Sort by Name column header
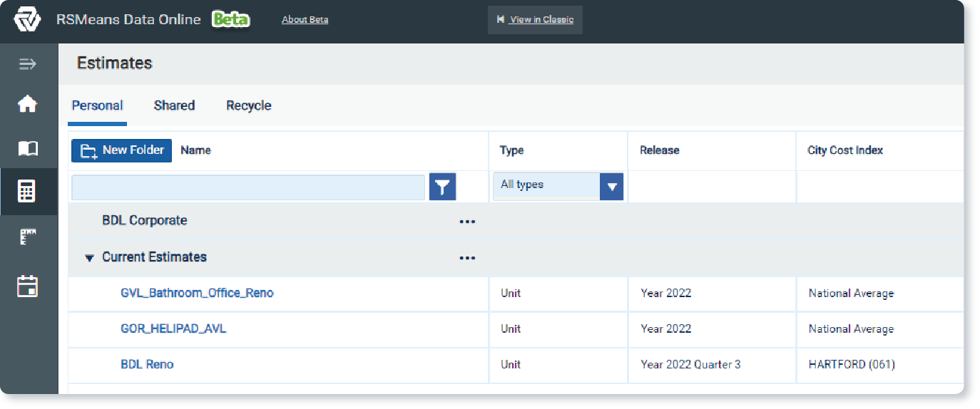Viewport: 980px width, 409px height. (195, 150)
